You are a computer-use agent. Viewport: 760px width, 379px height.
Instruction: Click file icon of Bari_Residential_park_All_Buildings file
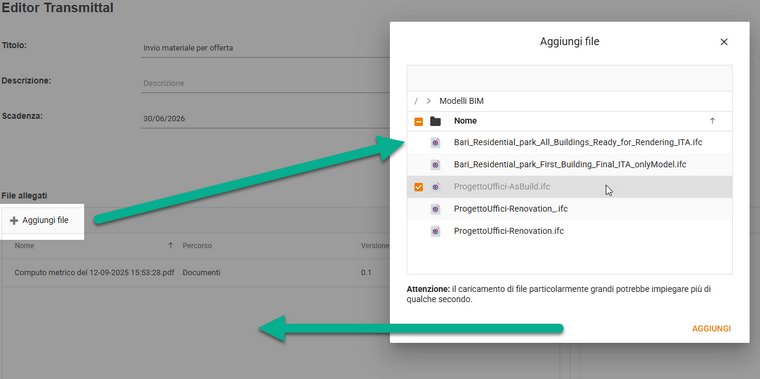click(435, 142)
